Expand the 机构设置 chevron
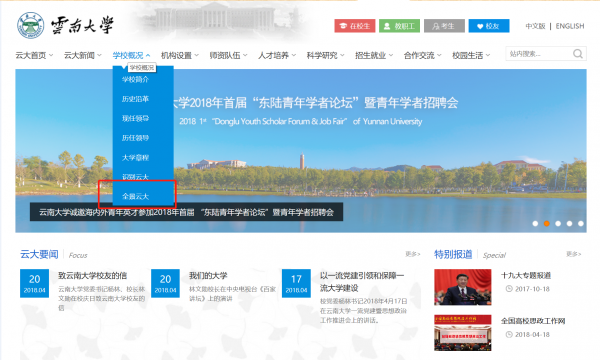 click(197, 55)
